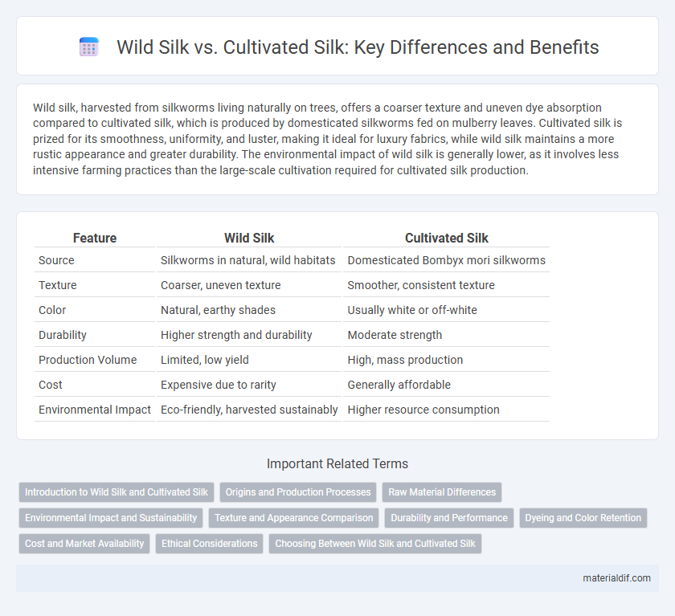Open Introduction to Wild Silk and Cultivated Silk

click(117, 492)
